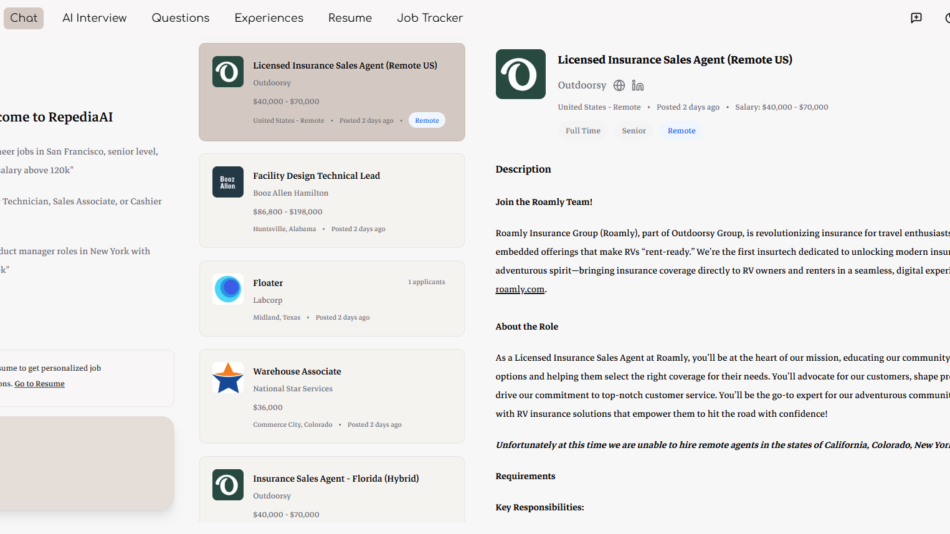Click the National Star Services star logo
This screenshot has height=534, width=950.
pyautogui.click(x=228, y=378)
